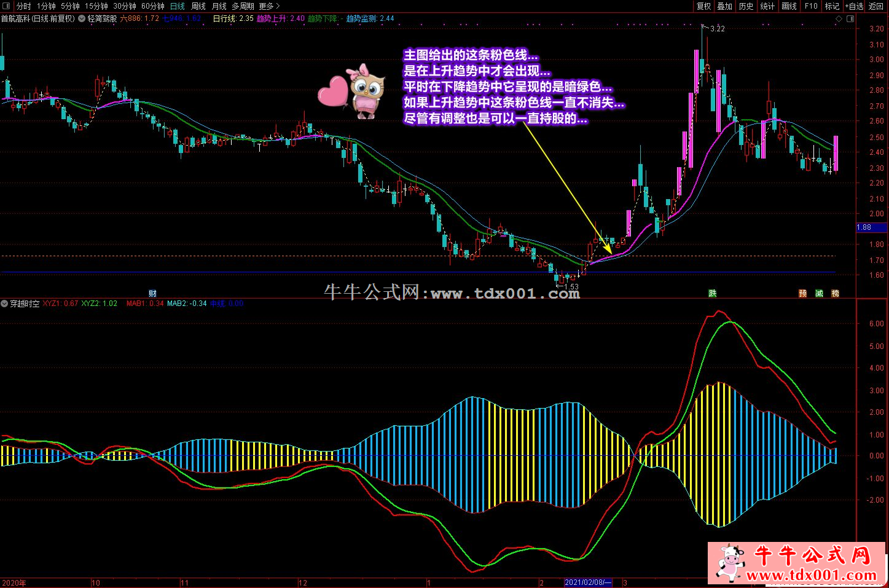Screen dimensions: 889x588
Task: Expand the 穿越时空 indicator dropdown arrow
Action: tap(5, 304)
